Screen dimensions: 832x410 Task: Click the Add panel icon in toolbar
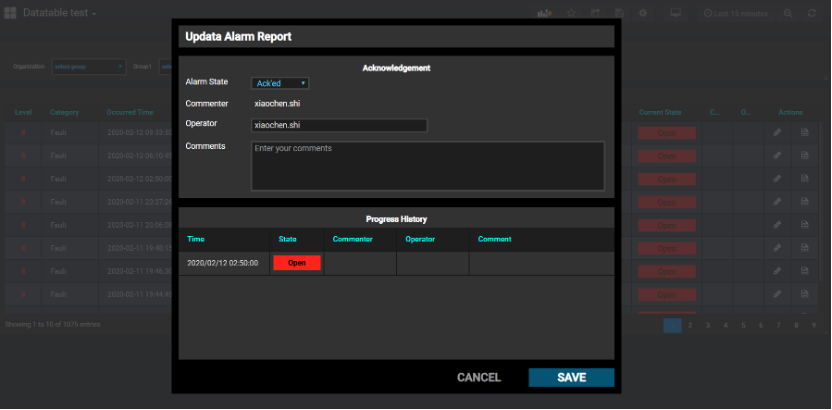[x=545, y=13]
